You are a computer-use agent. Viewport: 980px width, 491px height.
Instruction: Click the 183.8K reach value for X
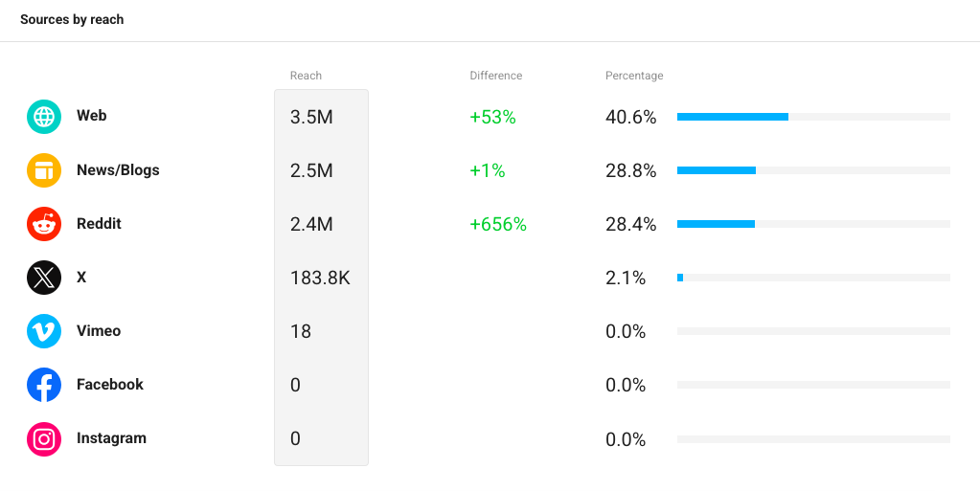pyautogui.click(x=320, y=278)
